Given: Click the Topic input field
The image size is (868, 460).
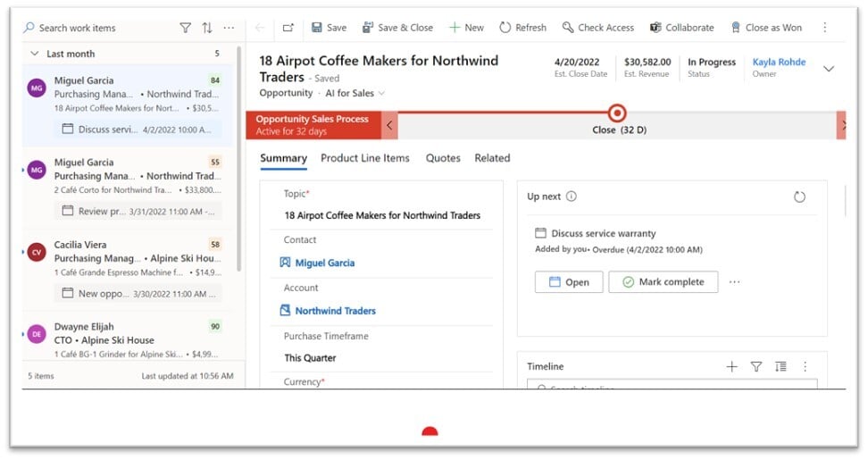Looking at the screenshot, I should [382, 215].
